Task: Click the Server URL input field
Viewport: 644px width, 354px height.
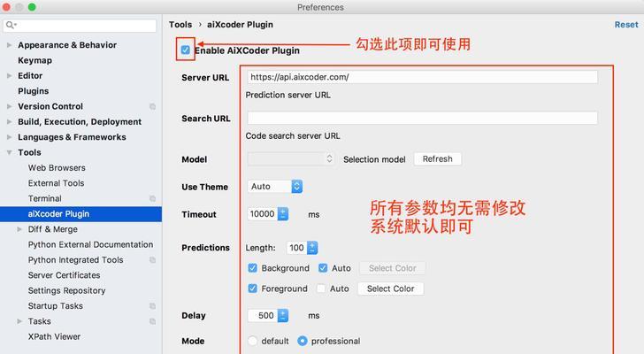Action: pos(422,77)
